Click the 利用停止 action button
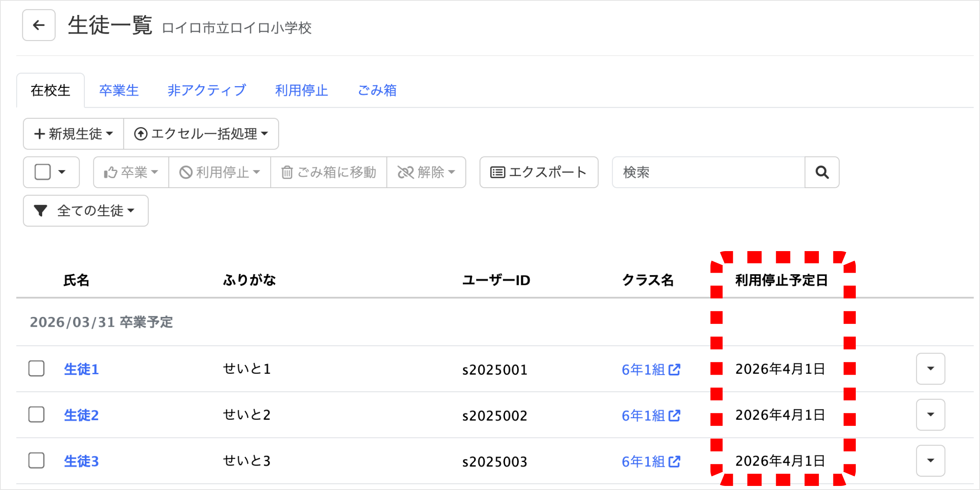 pos(220,172)
